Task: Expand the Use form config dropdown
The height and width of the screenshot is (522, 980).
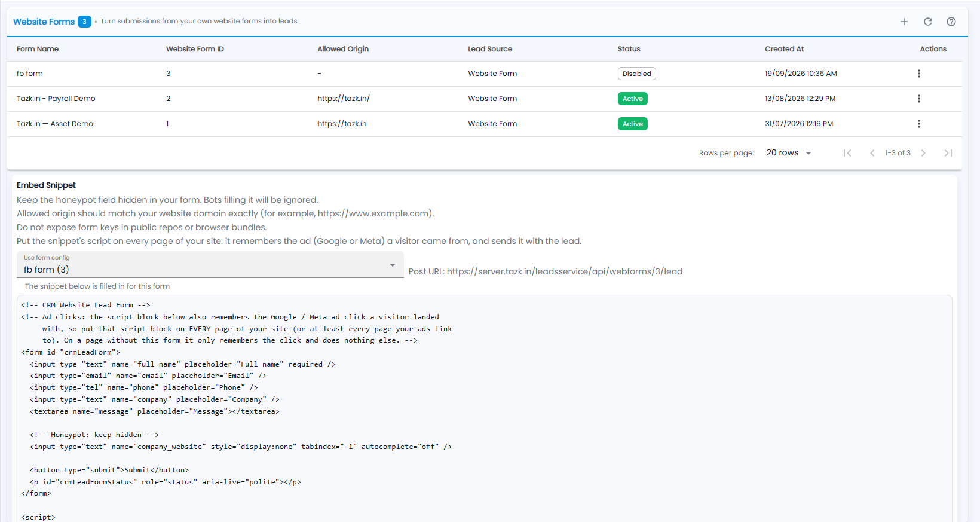Action: pos(210,265)
